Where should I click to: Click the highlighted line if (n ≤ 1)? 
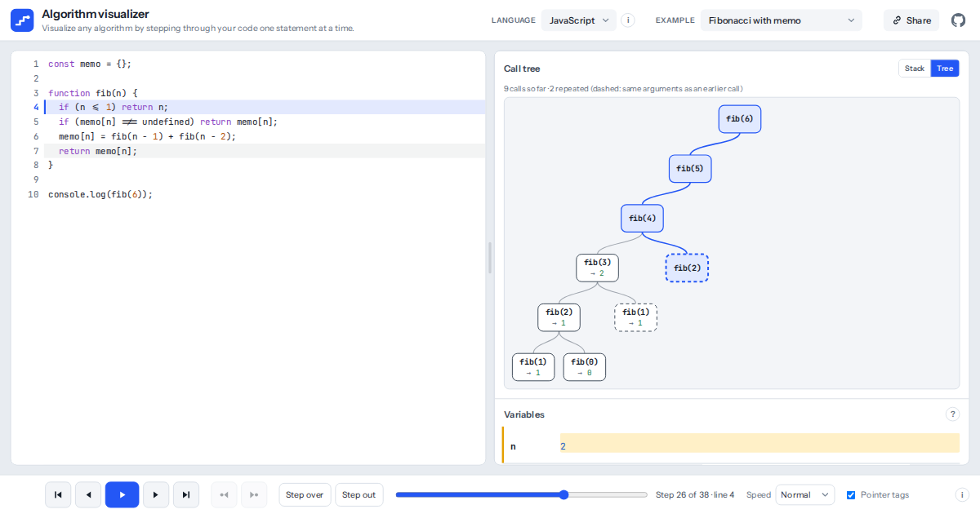(x=265, y=107)
